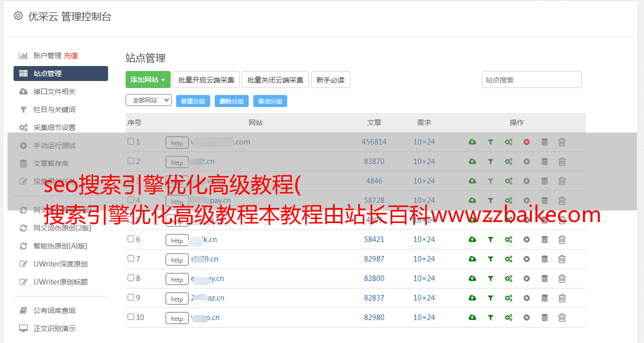The image size is (644, 343).
Task: Open the database icon in row 2
Action: click(x=544, y=161)
